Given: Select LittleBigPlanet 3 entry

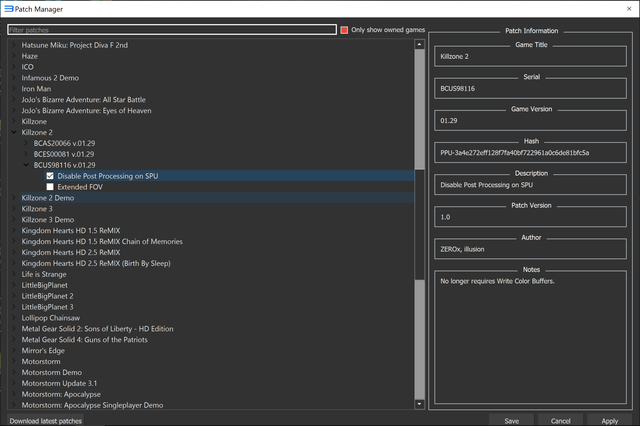Looking at the screenshot, I should click(47, 307).
